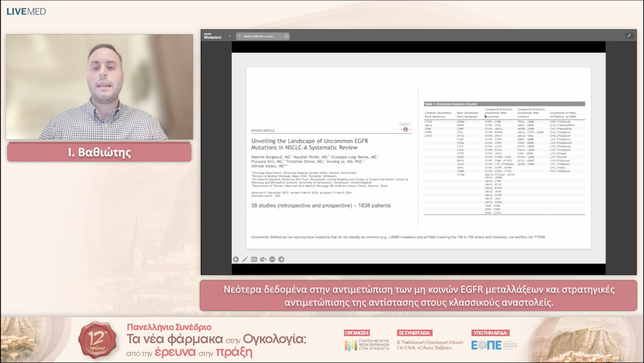Select the shared screen tab
644x363 pixels.
pyautogui.click(x=259, y=36)
